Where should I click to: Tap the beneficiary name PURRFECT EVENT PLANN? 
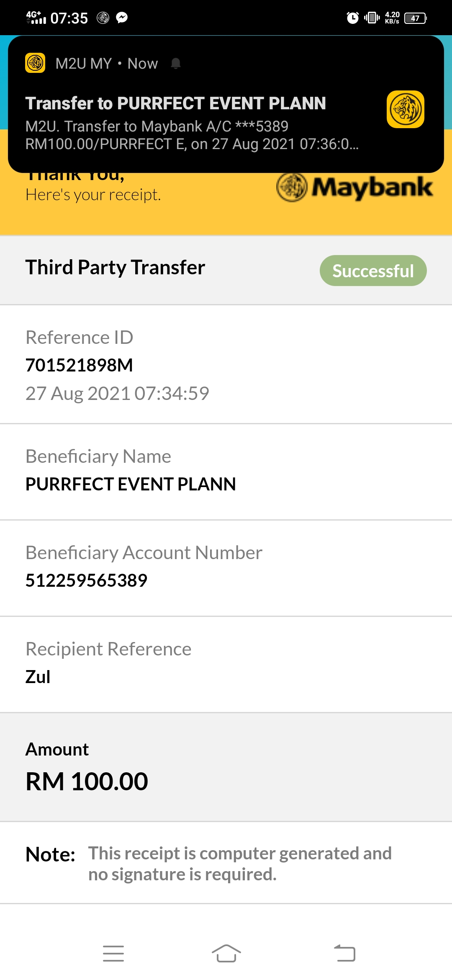click(131, 484)
